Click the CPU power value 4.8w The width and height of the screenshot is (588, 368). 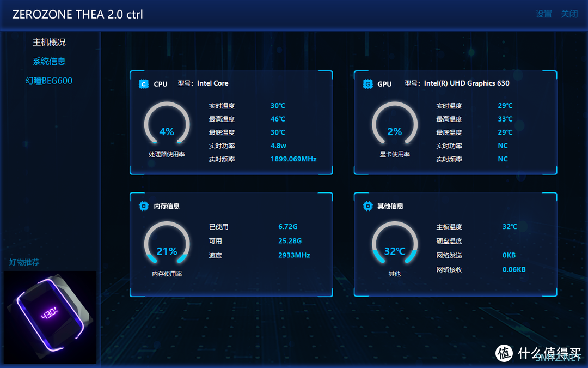[278, 146]
